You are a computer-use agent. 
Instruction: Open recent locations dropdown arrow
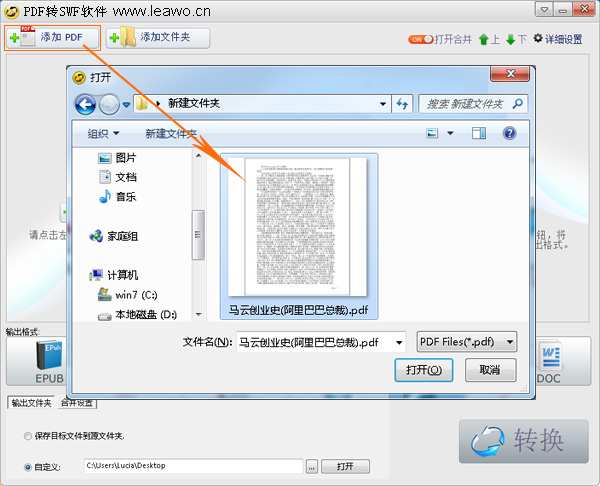126,104
